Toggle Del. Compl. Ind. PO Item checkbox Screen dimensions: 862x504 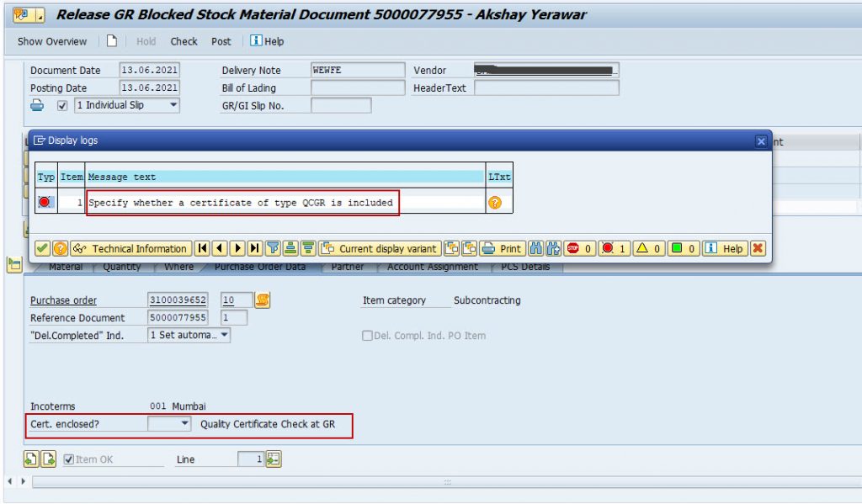tap(367, 335)
